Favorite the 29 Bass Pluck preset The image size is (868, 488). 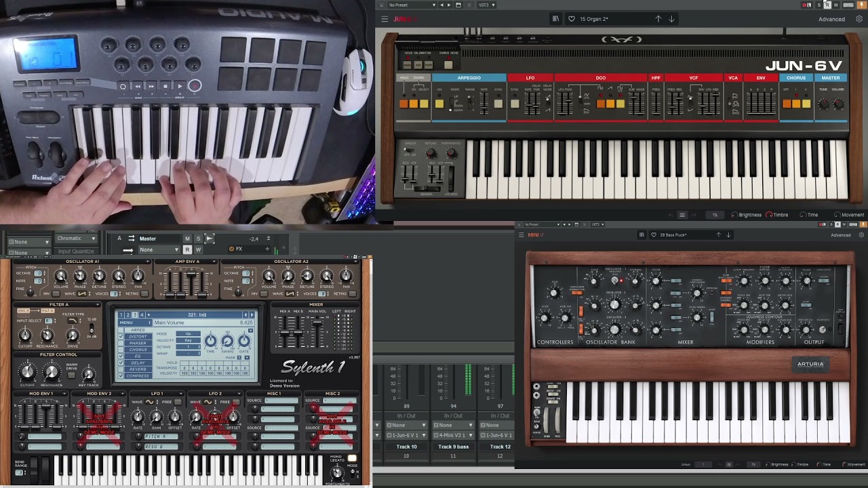coord(654,235)
